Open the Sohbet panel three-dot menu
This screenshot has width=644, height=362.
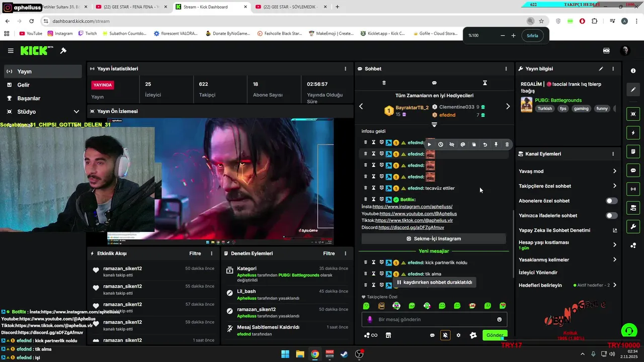(506, 69)
